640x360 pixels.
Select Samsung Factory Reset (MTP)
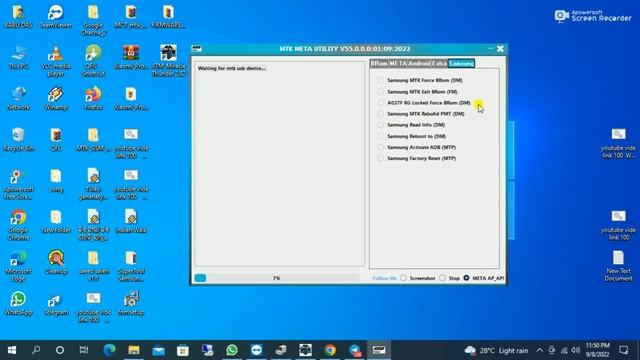tap(417, 158)
